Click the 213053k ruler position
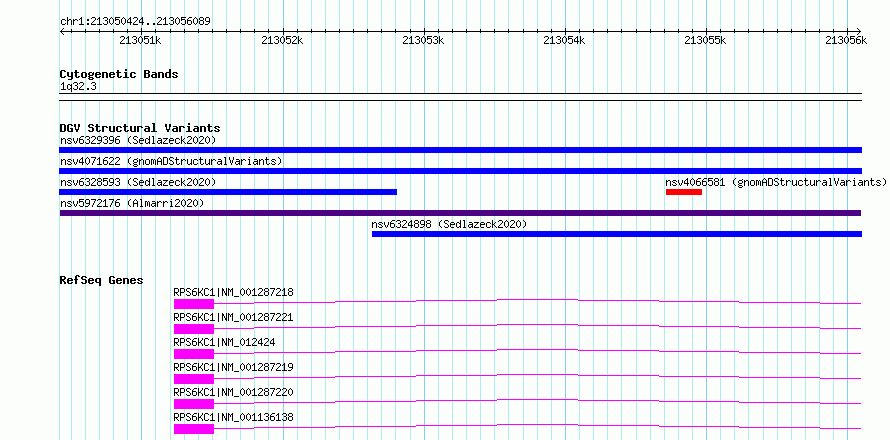The image size is (890, 440). pos(423,40)
